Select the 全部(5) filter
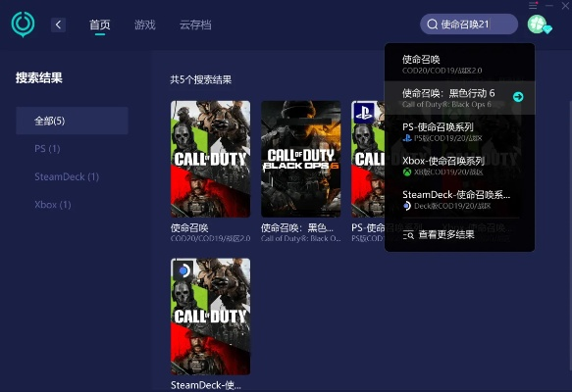 point(72,121)
